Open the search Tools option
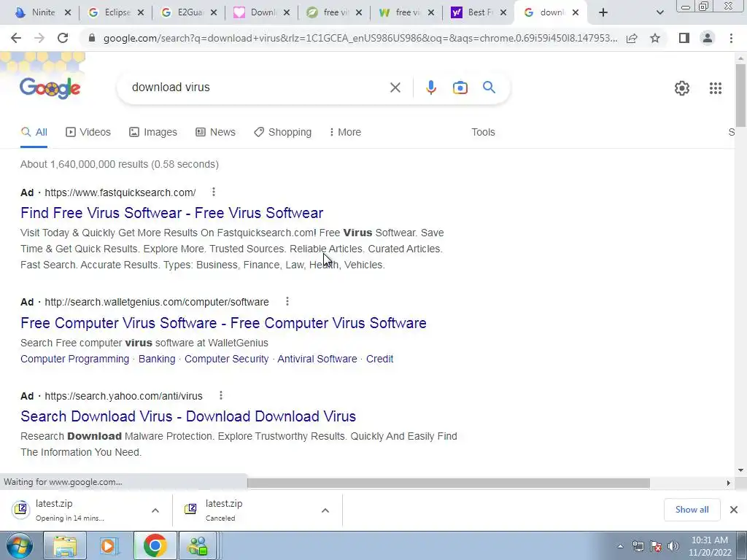747x560 pixels. 483,133
